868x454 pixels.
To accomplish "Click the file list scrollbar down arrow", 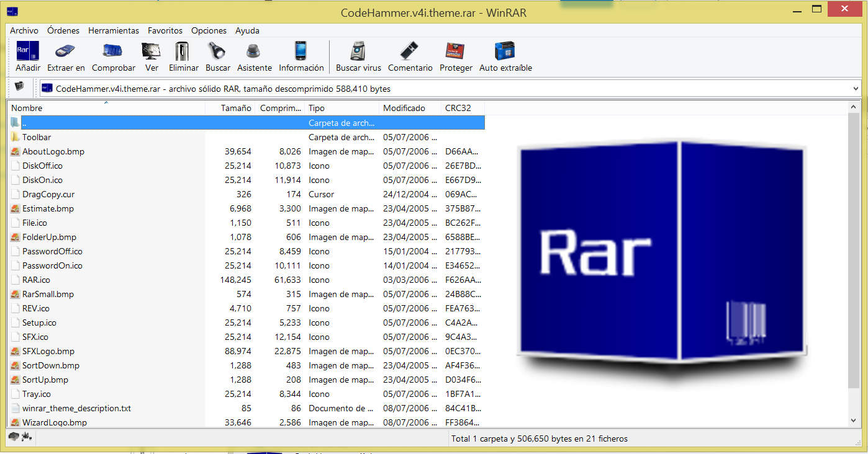I will click(x=854, y=421).
